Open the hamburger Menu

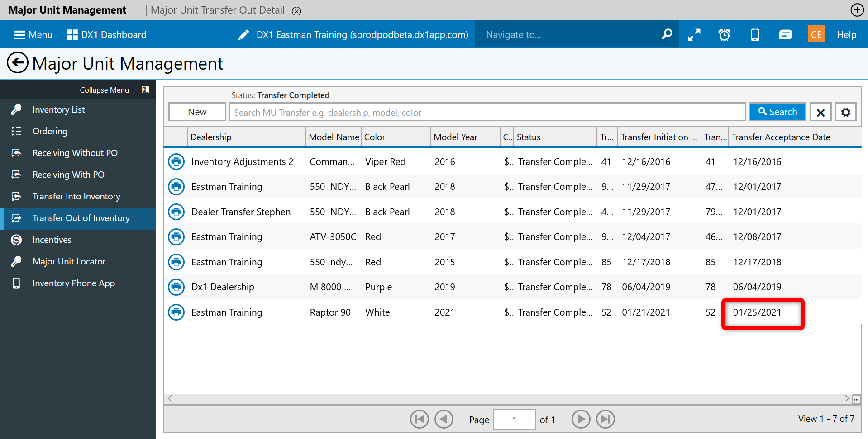[x=33, y=35]
